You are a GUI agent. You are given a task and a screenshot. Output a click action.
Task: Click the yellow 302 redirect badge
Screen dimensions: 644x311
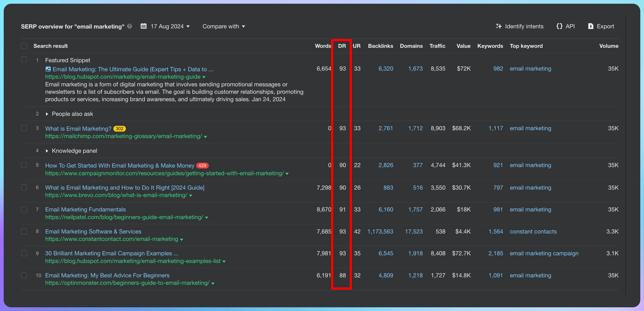[119, 129]
